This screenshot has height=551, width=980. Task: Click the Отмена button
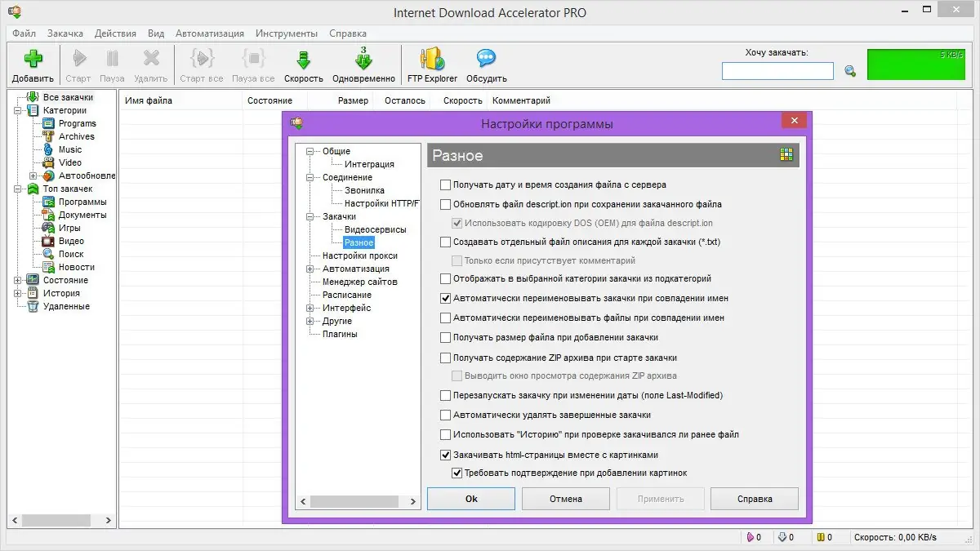pyautogui.click(x=565, y=499)
